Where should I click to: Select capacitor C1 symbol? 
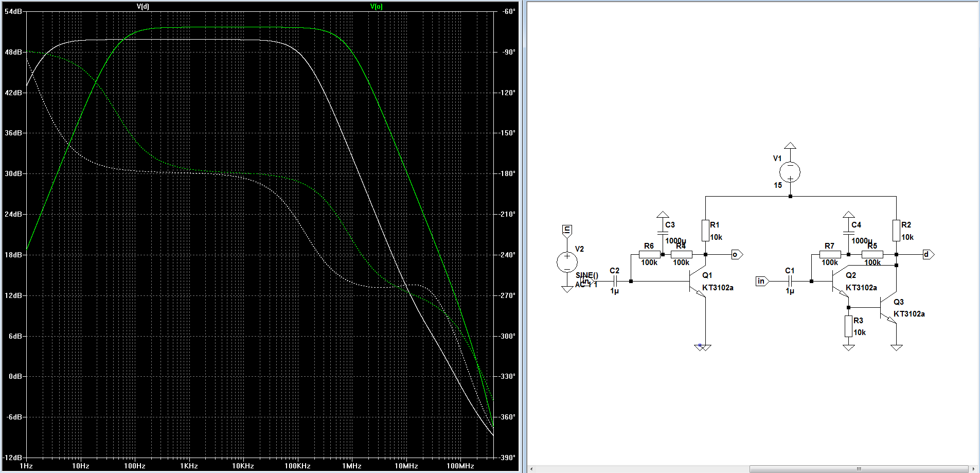[790, 281]
